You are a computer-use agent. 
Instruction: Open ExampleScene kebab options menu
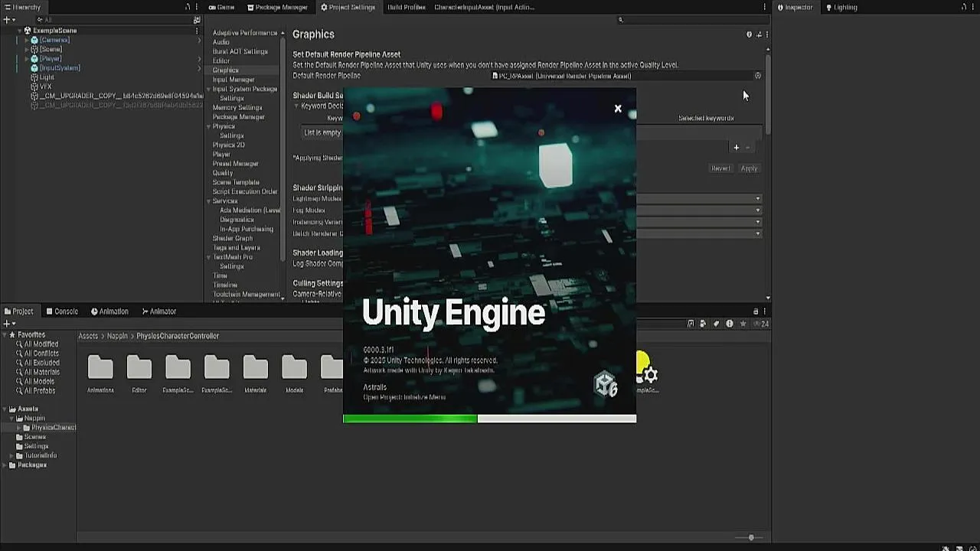pos(198,31)
